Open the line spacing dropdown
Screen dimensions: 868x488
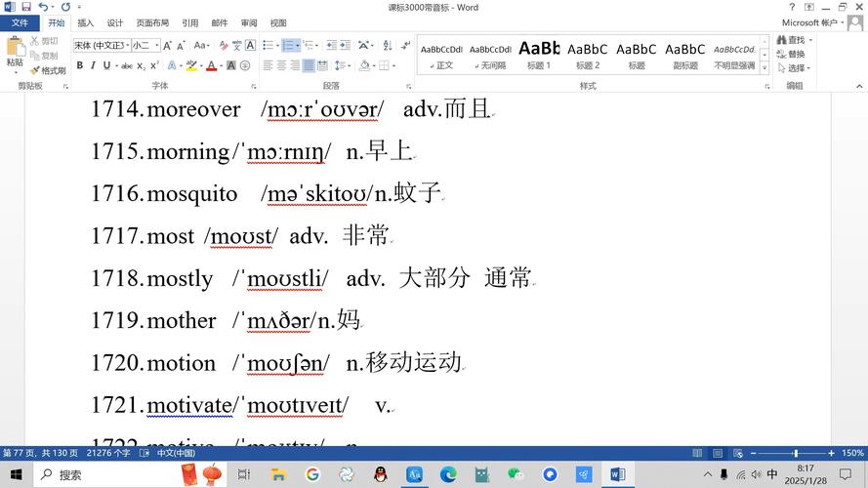(x=343, y=65)
